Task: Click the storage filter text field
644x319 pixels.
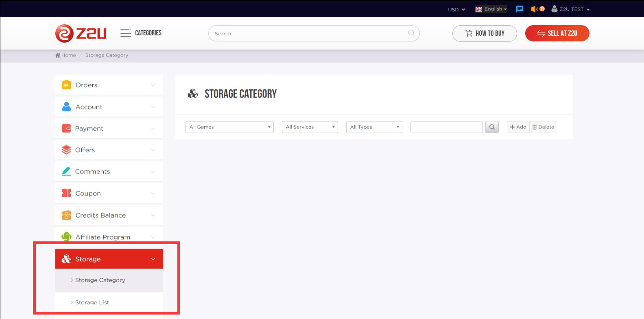Action: pos(446,127)
